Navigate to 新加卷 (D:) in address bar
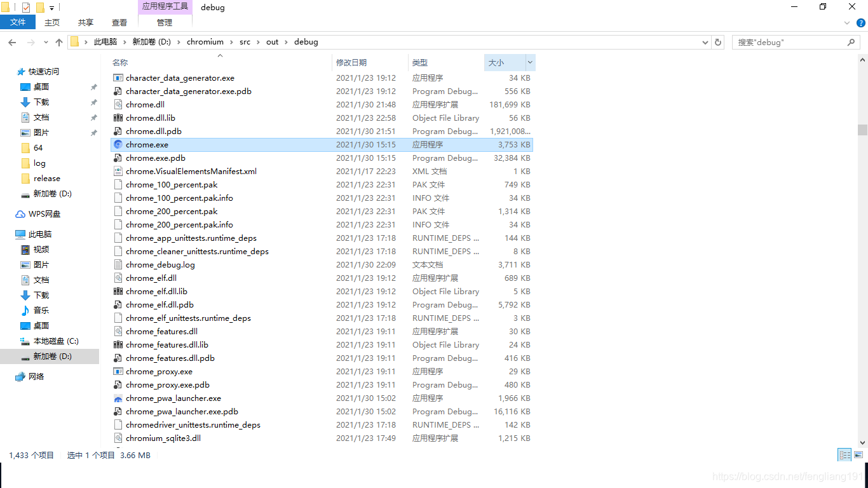 (x=152, y=42)
